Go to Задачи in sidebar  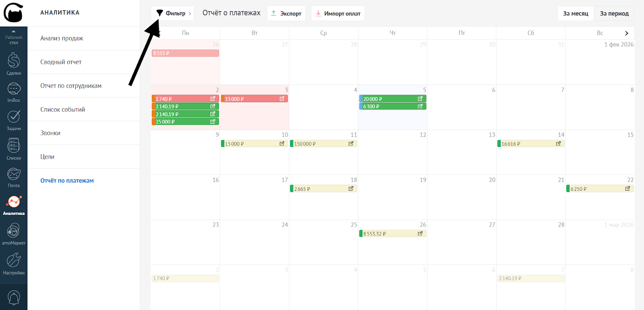(14, 120)
